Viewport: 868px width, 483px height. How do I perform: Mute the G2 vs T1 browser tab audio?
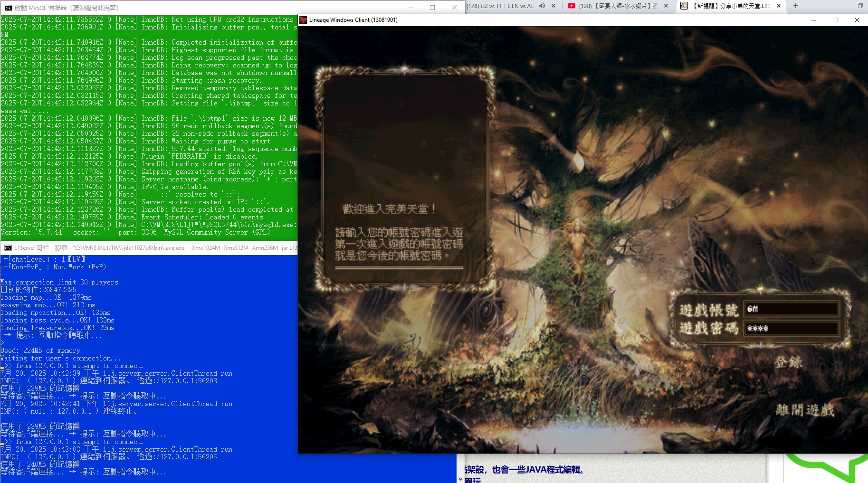click(542, 6)
